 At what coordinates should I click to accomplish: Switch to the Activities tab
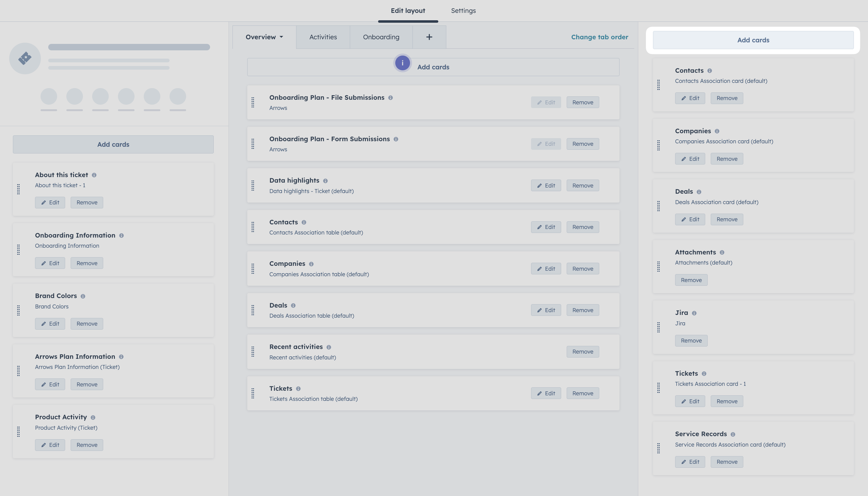click(323, 37)
